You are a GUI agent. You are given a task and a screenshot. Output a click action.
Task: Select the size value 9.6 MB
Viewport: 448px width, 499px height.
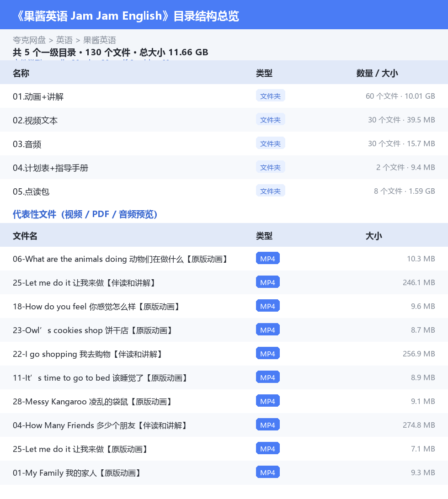point(423,306)
